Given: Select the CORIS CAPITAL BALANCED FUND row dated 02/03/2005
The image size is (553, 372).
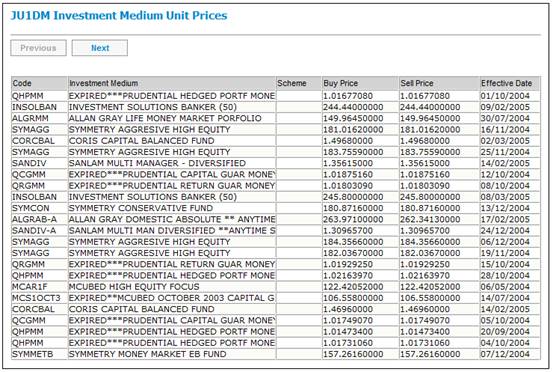Looking at the screenshot, I should click(x=276, y=141).
